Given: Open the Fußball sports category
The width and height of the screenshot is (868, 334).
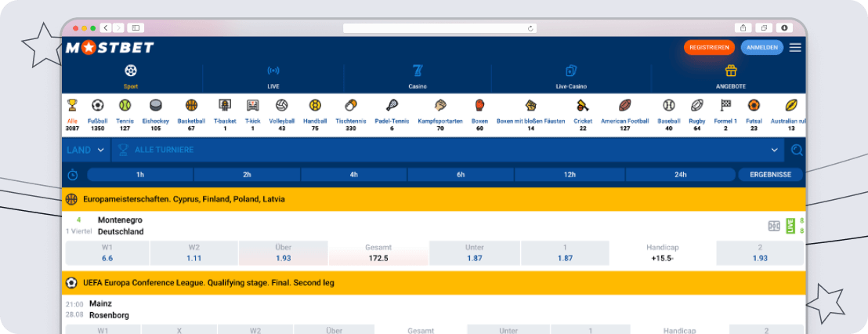Looking at the screenshot, I should coord(97,115).
